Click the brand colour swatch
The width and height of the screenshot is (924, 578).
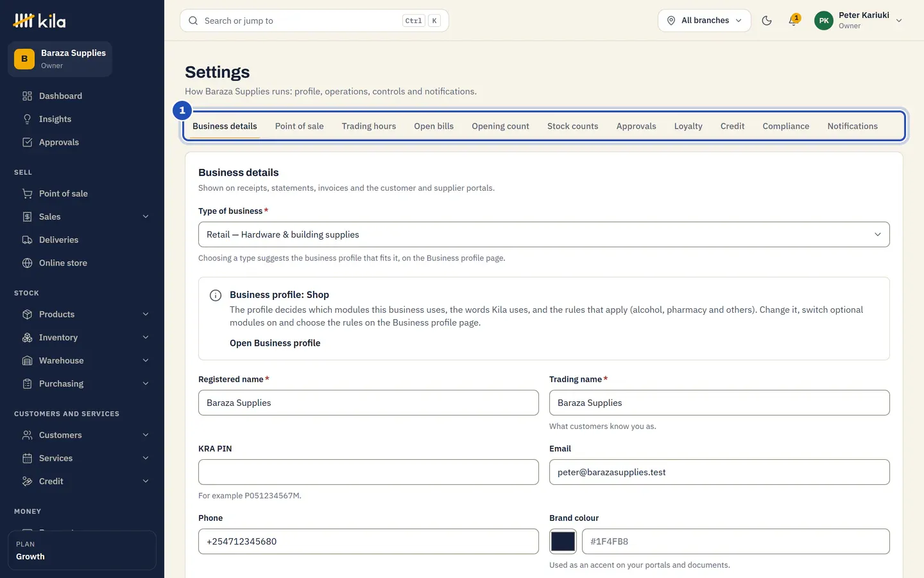pos(563,541)
